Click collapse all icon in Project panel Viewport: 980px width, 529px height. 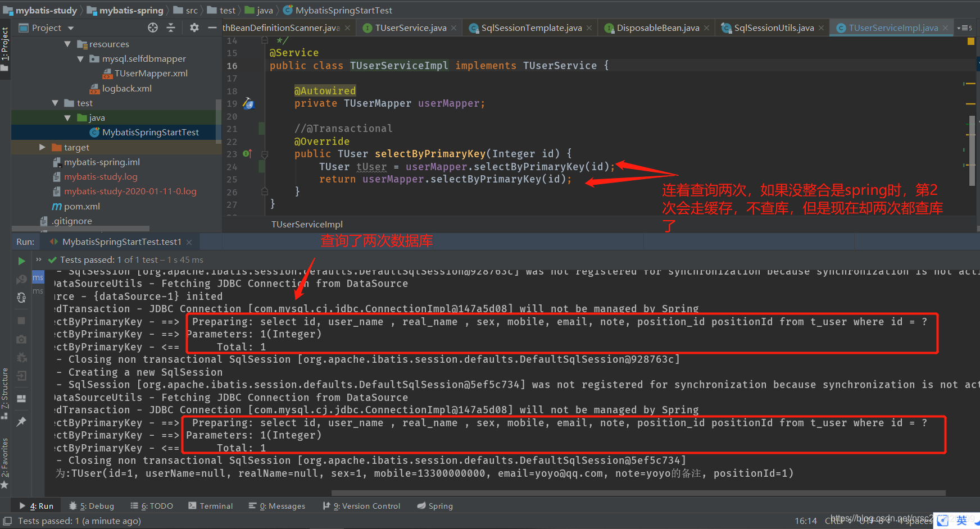pos(171,28)
